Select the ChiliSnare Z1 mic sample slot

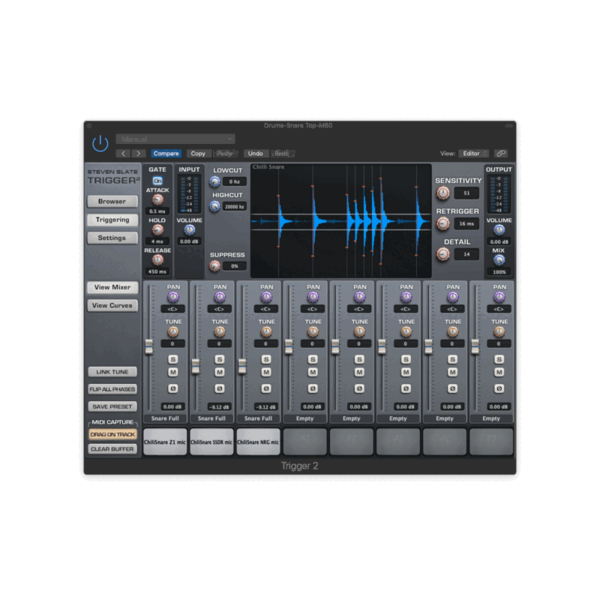tap(165, 442)
